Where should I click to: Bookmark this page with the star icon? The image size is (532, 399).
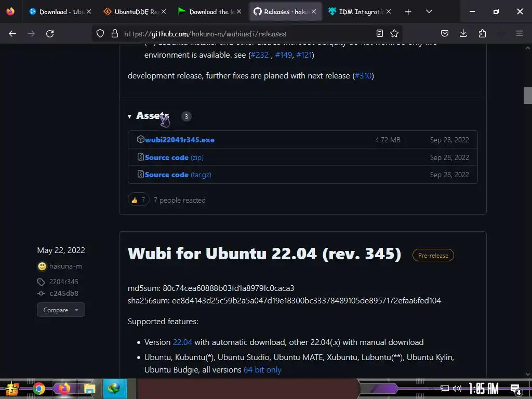tap(394, 33)
